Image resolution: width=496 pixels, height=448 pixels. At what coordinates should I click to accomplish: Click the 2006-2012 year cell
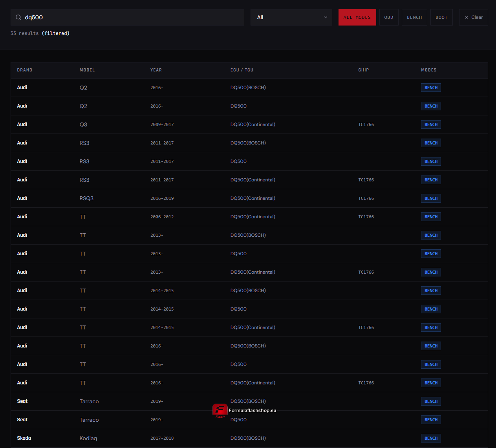pyautogui.click(x=162, y=217)
